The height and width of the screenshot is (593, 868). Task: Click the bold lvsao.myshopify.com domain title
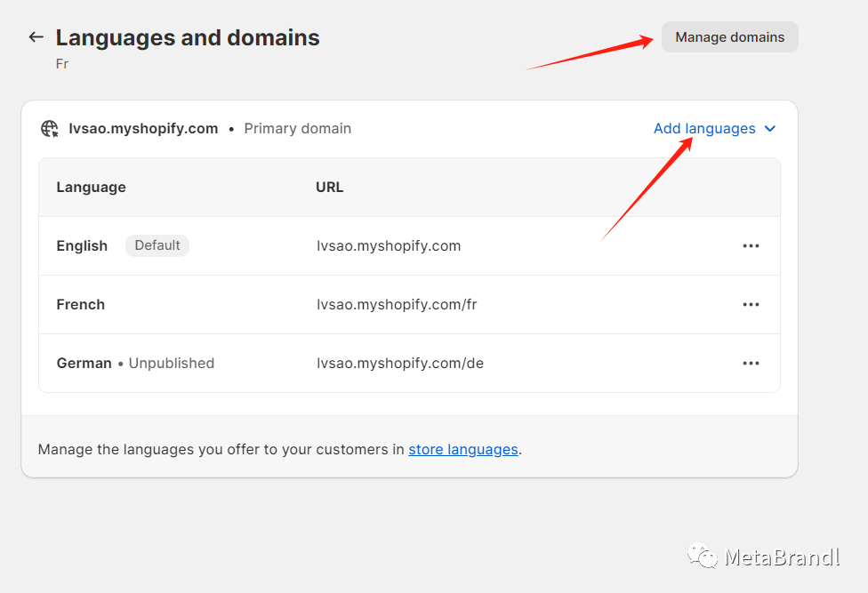point(143,128)
